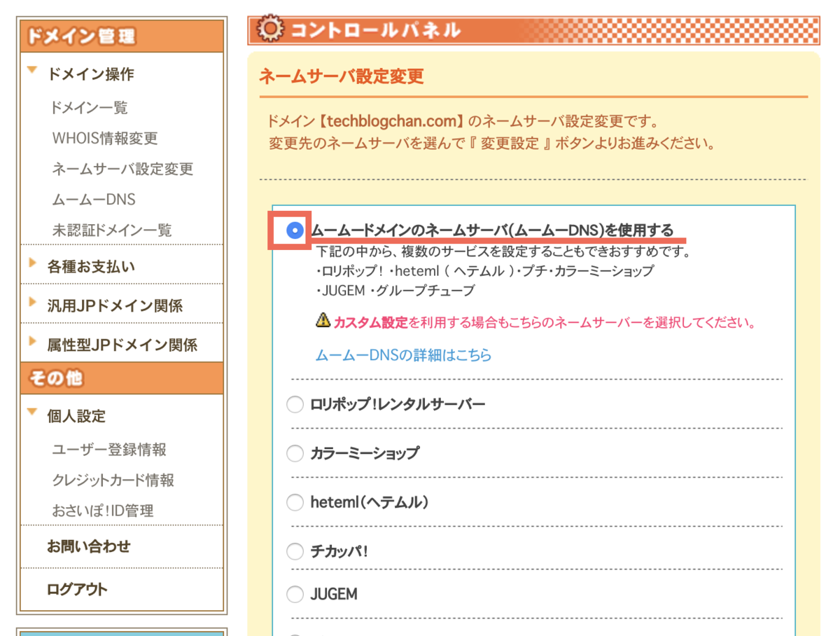Select the カラーミーショップ radio button

295,453
